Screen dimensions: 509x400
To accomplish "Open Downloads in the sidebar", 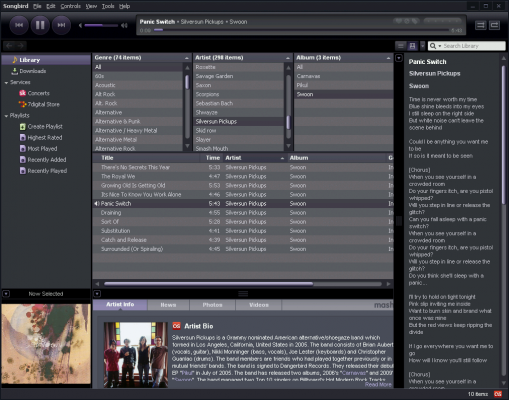I will click(x=33, y=71).
